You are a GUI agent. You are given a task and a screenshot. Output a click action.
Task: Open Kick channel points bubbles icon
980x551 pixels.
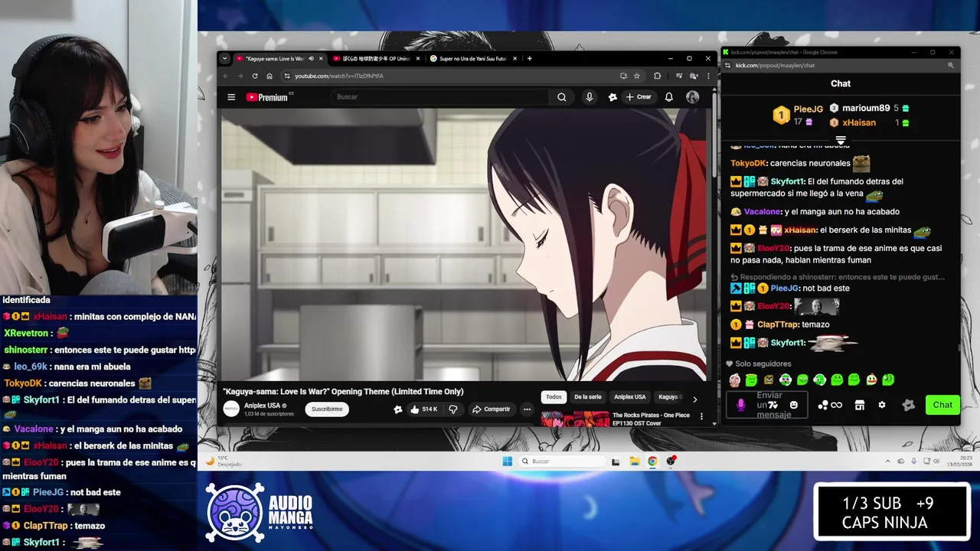(823, 405)
